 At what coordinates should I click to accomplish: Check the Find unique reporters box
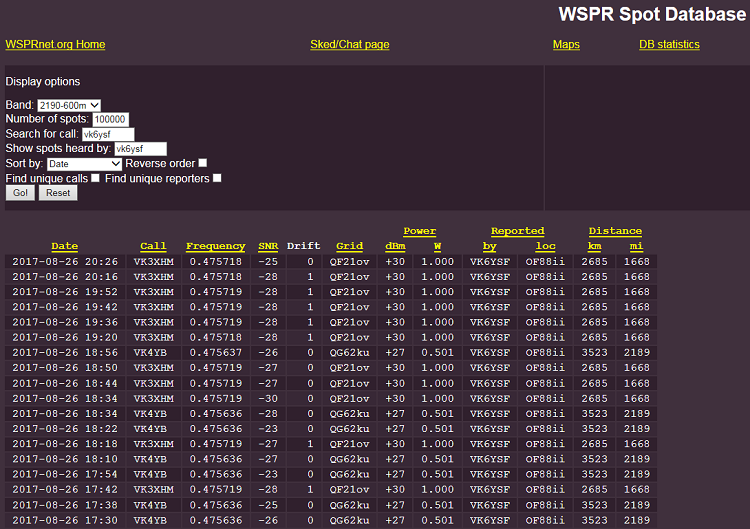coord(217,178)
